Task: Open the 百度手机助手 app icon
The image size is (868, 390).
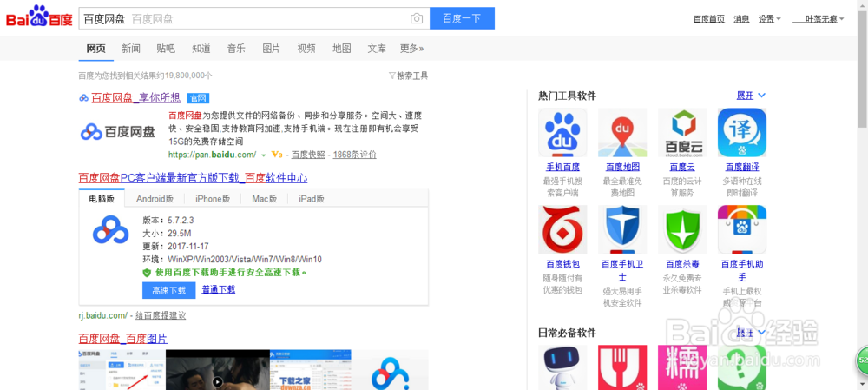Action: (742, 229)
